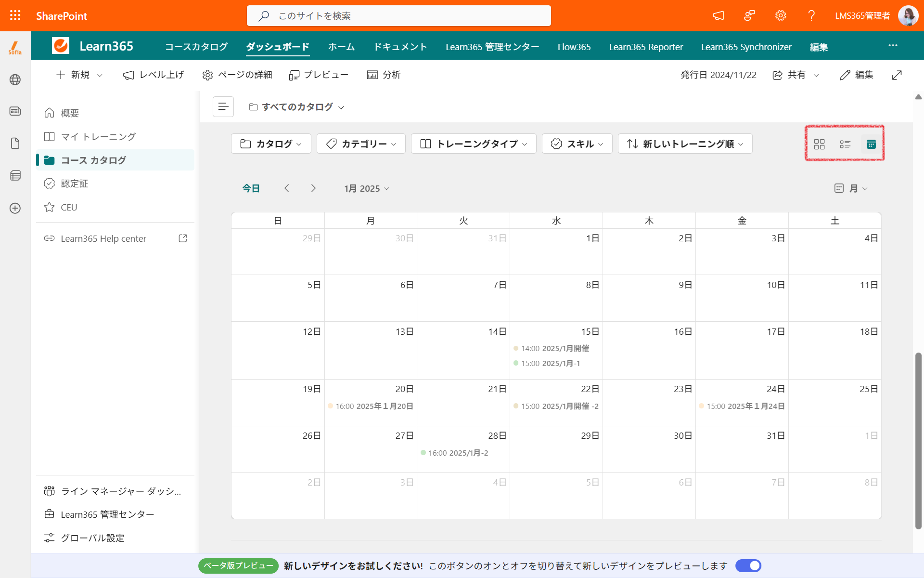Click the vertical page scrollbar thumb
This screenshot has width=924, height=578.
click(918, 441)
